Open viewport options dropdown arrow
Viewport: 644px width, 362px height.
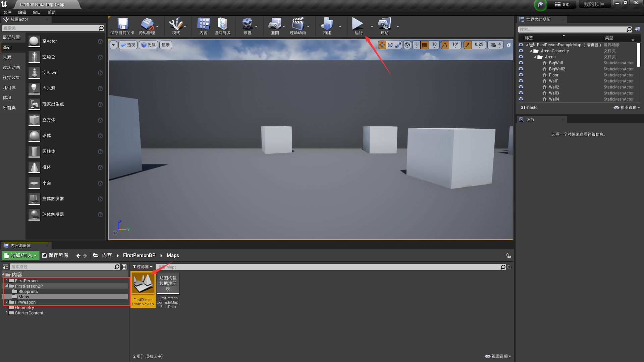click(x=113, y=45)
